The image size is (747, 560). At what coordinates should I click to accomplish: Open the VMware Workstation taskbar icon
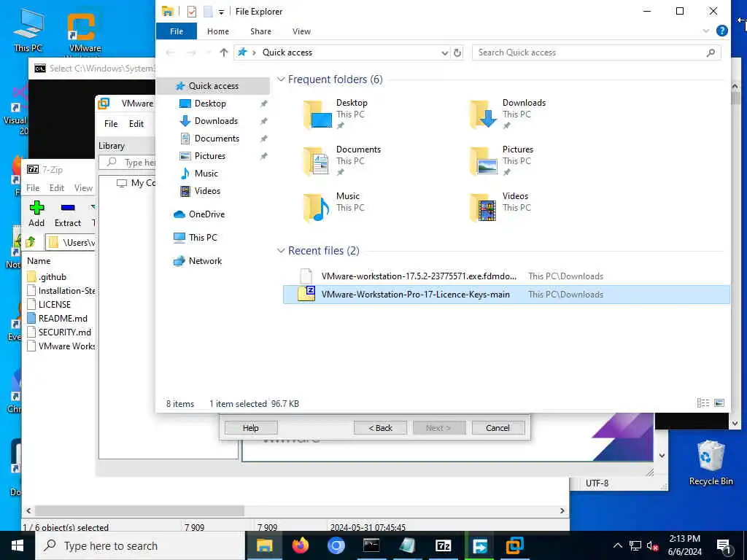click(515, 545)
